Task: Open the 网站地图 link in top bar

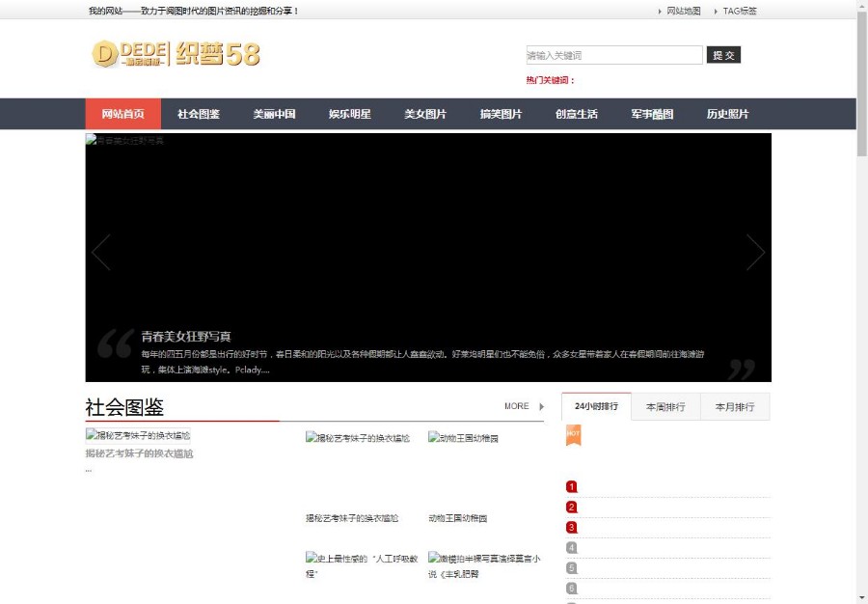Action: pos(683,11)
